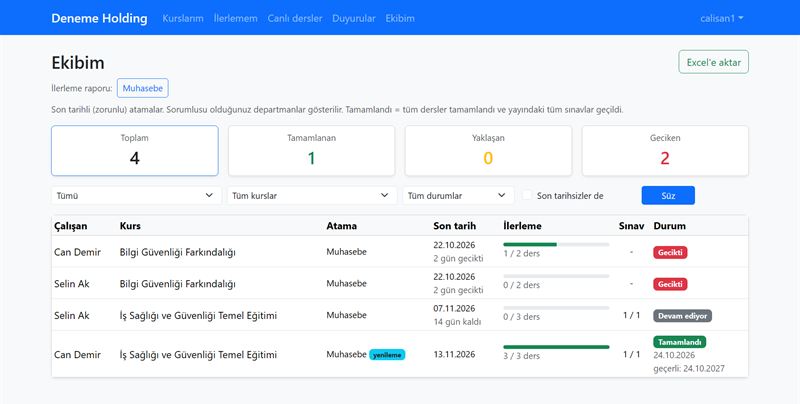Open the Tüm durumlar dropdown
The height and width of the screenshot is (404, 800).
458,195
